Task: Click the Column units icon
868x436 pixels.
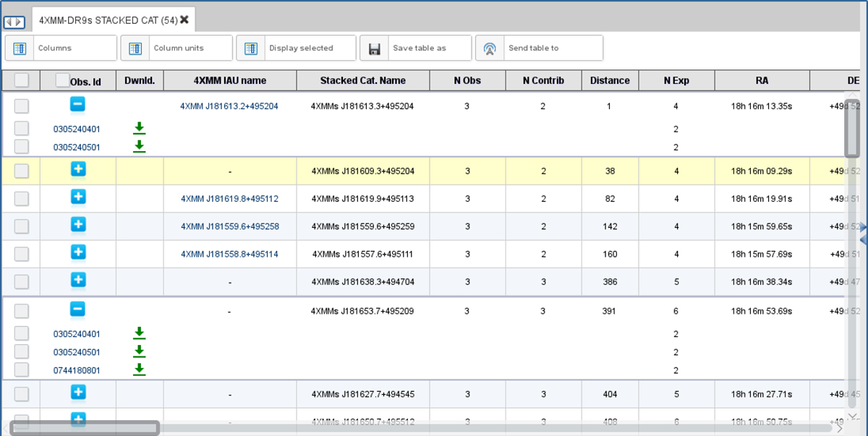Action: (x=135, y=48)
